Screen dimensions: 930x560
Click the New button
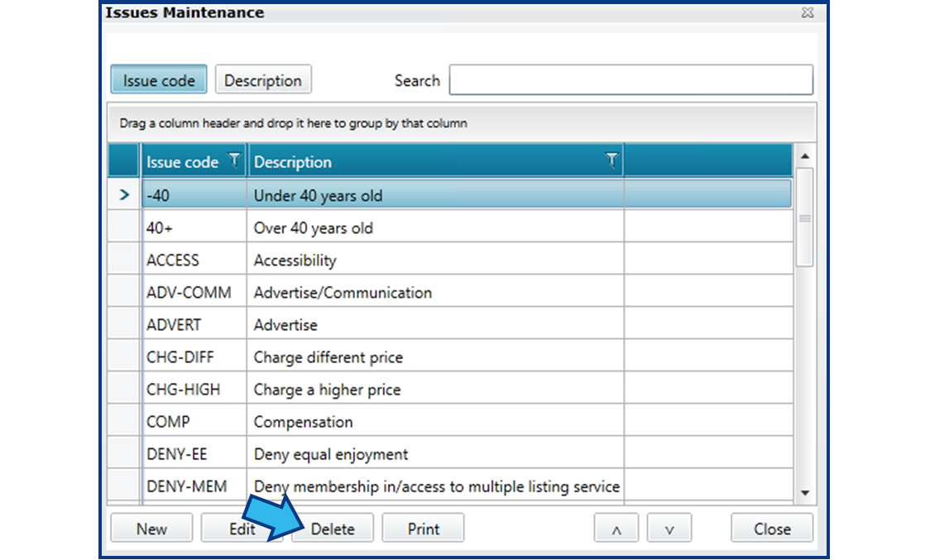coord(151,528)
